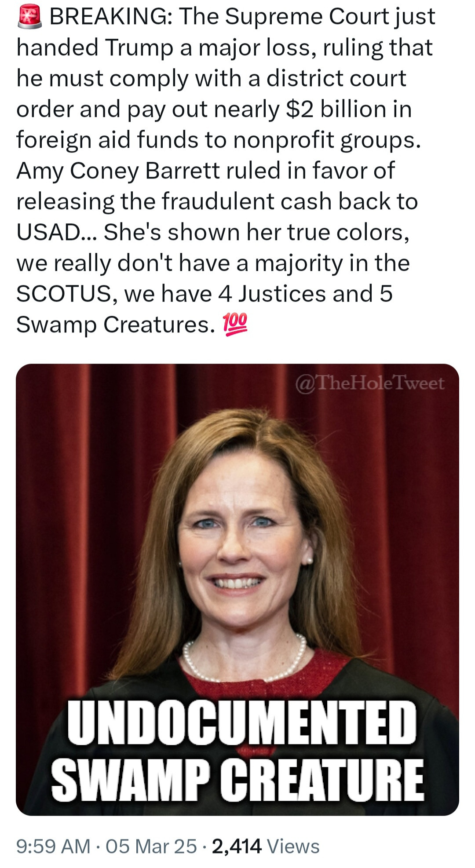Viewport: 475px width, 868px height.
Task: Click the 100 points emoji
Action: tap(235, 325)
